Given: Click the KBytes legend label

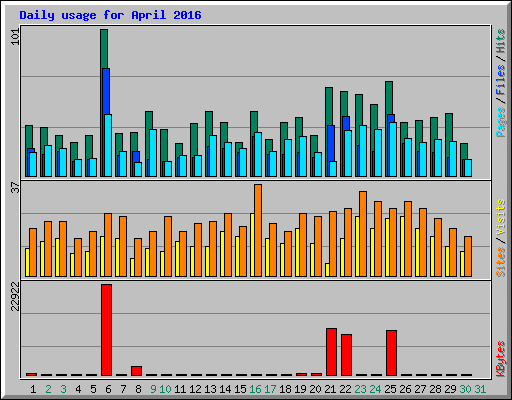Looking at the screenshot, I should pos(500,359).
